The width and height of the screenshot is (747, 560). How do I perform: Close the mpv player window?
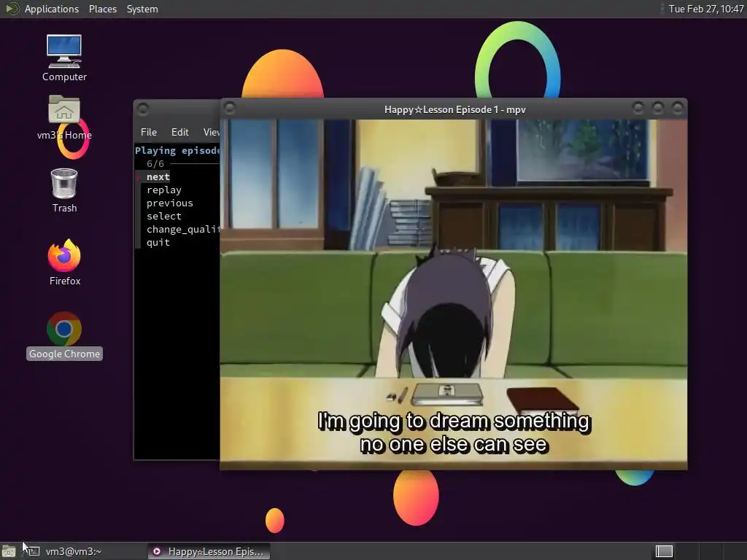[x=677, y=109]
